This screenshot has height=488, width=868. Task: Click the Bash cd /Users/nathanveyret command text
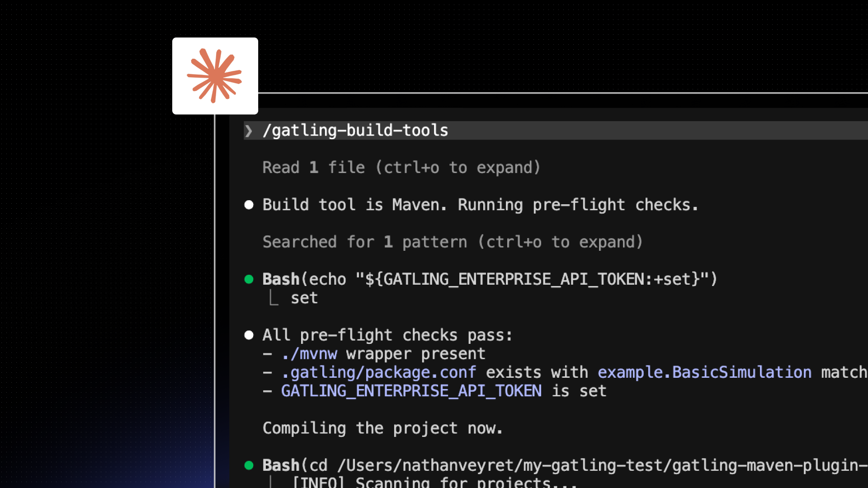coord(564,465)
